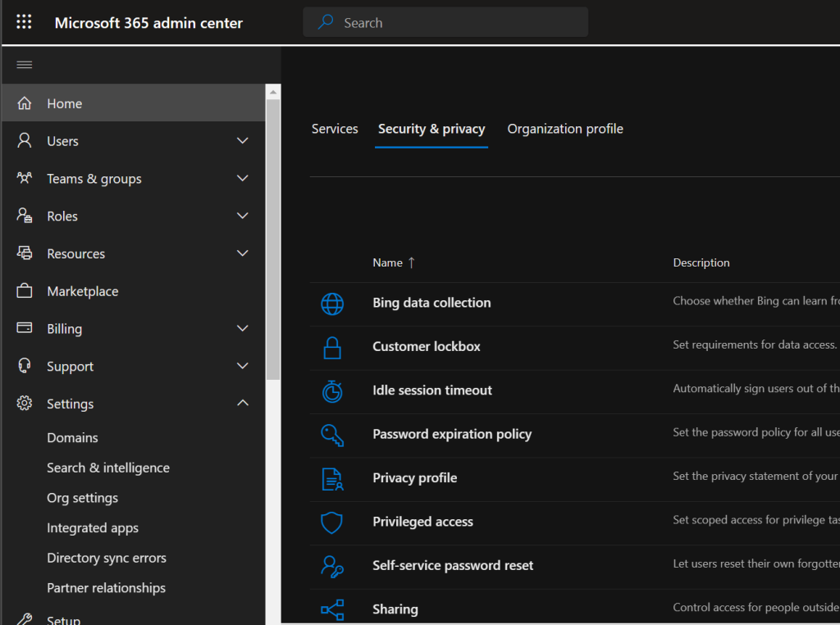This screenshot has height=625, width=840.
Task: Collapse navigation with the hamburger icon
Action: click(x=24, y=65)
